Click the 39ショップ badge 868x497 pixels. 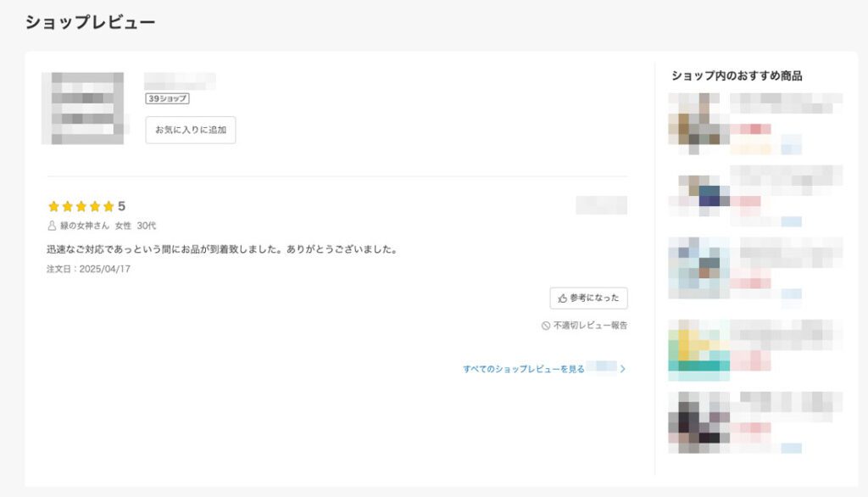click(167, 98)
